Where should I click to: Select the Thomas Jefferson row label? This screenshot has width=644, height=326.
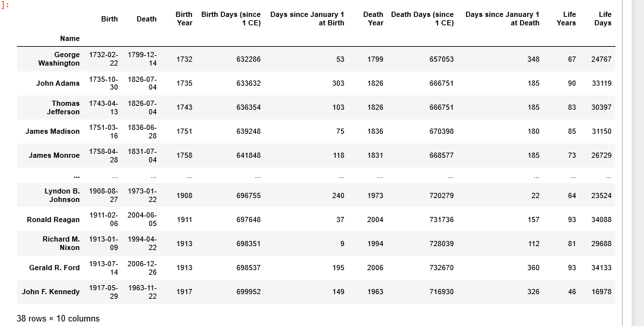coord(63,107)
